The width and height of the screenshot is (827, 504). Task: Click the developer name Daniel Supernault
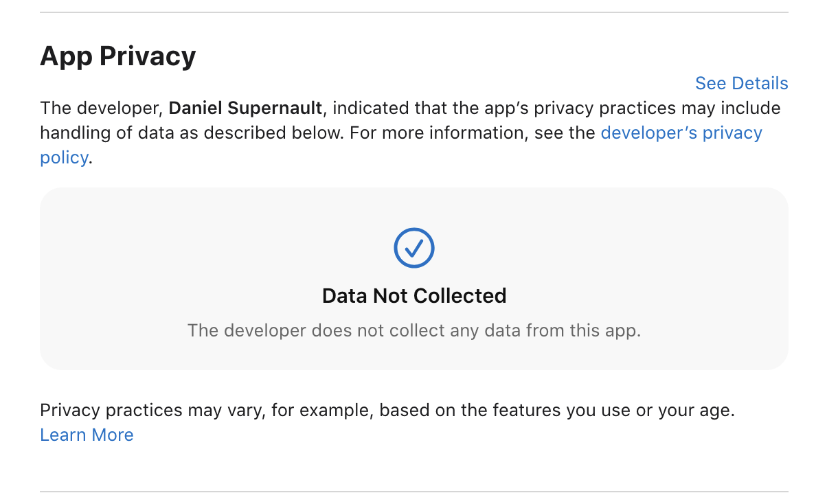[245, 108]
